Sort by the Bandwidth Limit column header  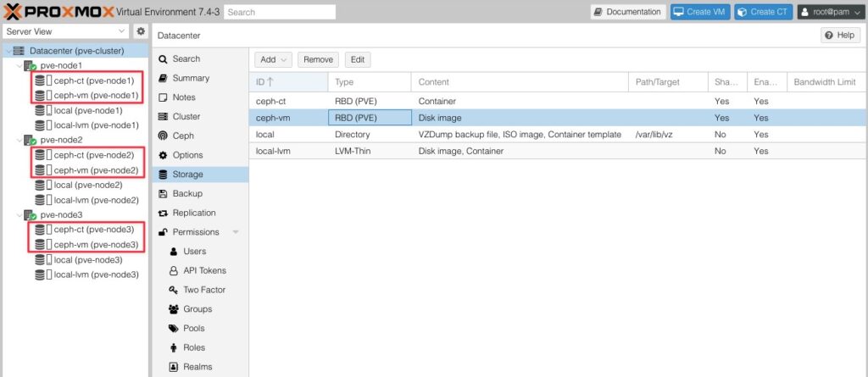(x=826, y=82)
